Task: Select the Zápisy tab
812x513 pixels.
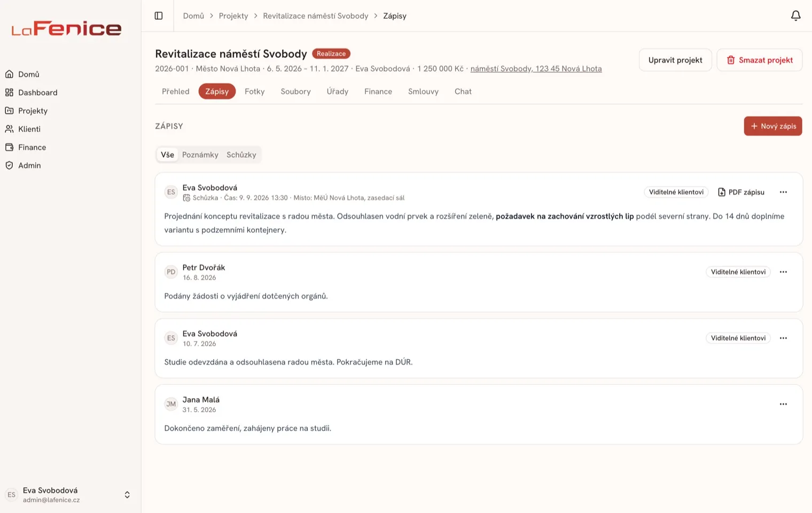Action: pyautogui.click(x=217, y=91)
